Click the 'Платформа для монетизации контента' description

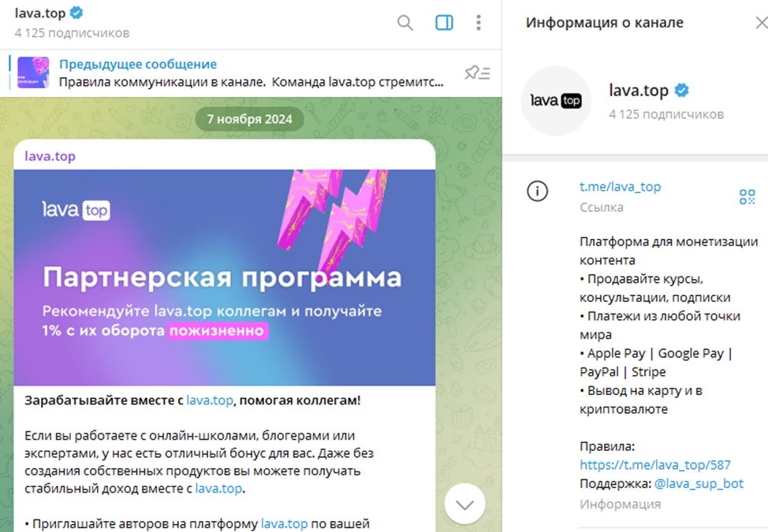[669, 251]
